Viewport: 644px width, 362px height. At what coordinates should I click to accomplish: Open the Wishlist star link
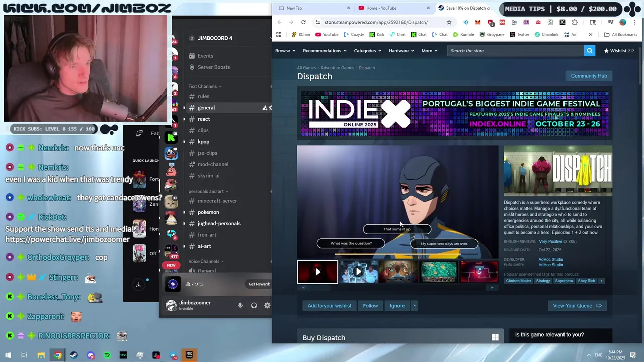pyautogui.click(x=619, y=51)
